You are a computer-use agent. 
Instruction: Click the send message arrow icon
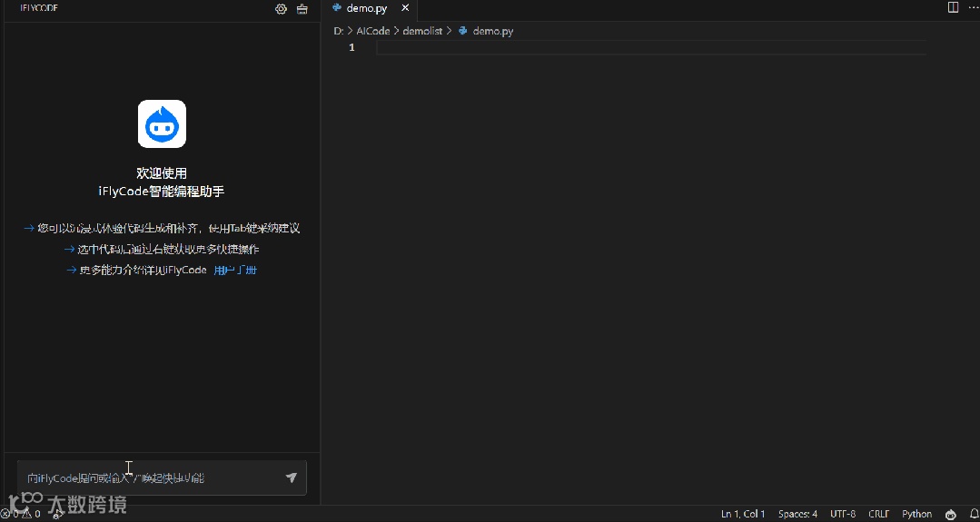point(292,478)
